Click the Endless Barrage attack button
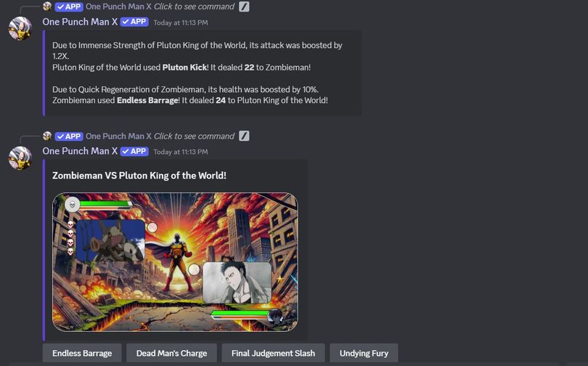588x366 pixels. point(82,353)
